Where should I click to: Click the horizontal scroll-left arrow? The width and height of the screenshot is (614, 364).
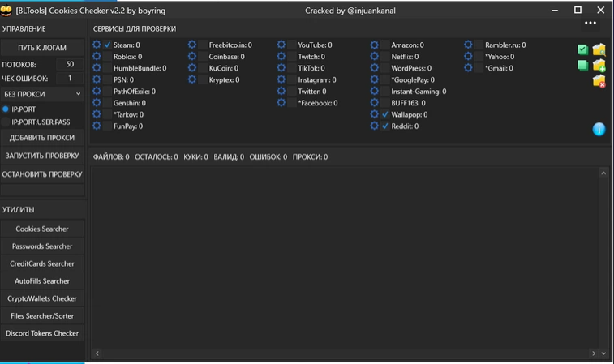(97, 353)
